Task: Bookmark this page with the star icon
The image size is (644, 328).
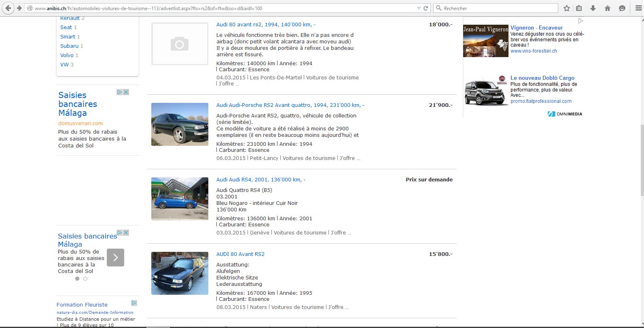Action: point(567,8)
